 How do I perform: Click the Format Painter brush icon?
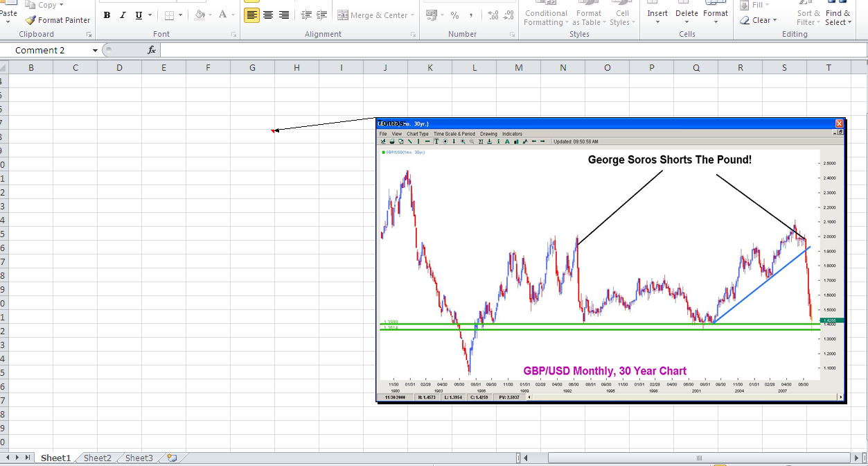[x=30, y=20]
